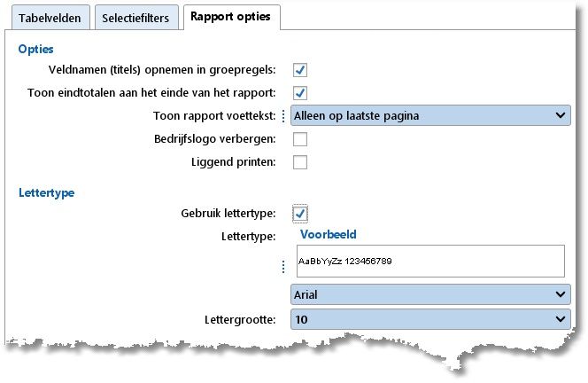This screenshot has width=588, height=383.
Task: Check the Bedrijfslogo verbergen checkbox
Action: click(x=300, y=138)
